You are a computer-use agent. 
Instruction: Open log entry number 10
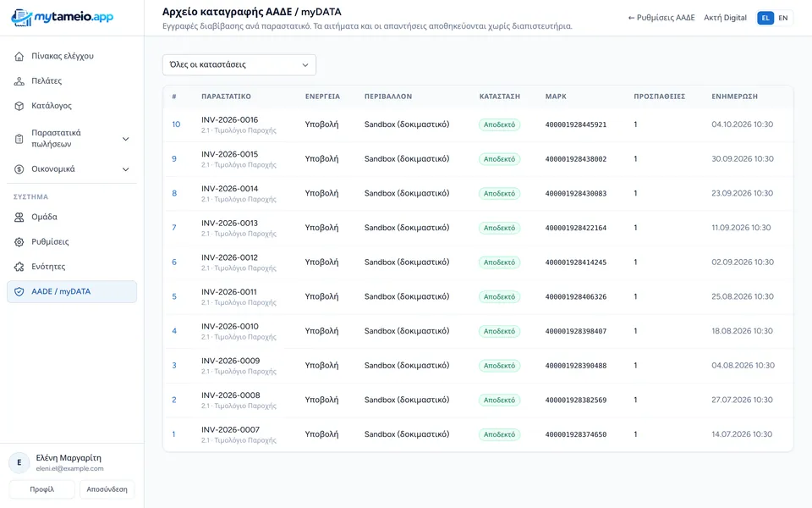(176, 124)
